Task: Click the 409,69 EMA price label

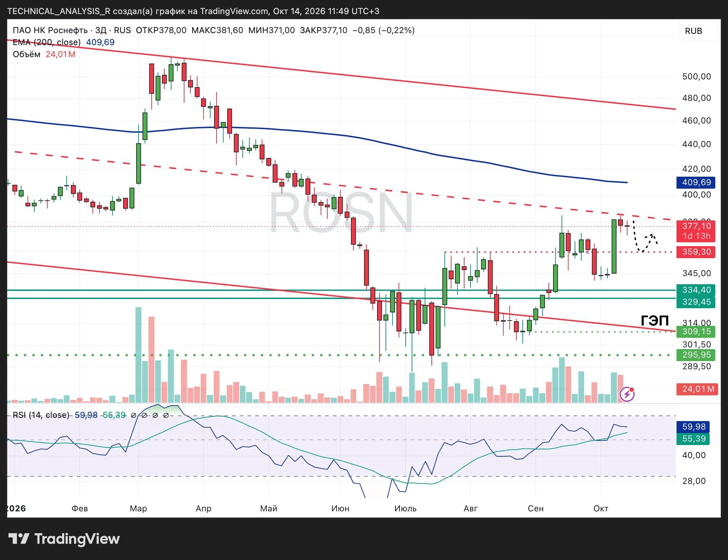Action: [x=696, y=182]
